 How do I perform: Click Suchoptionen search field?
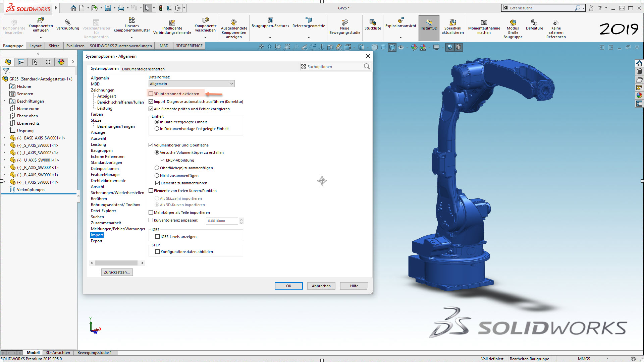[x=335, y=67]
